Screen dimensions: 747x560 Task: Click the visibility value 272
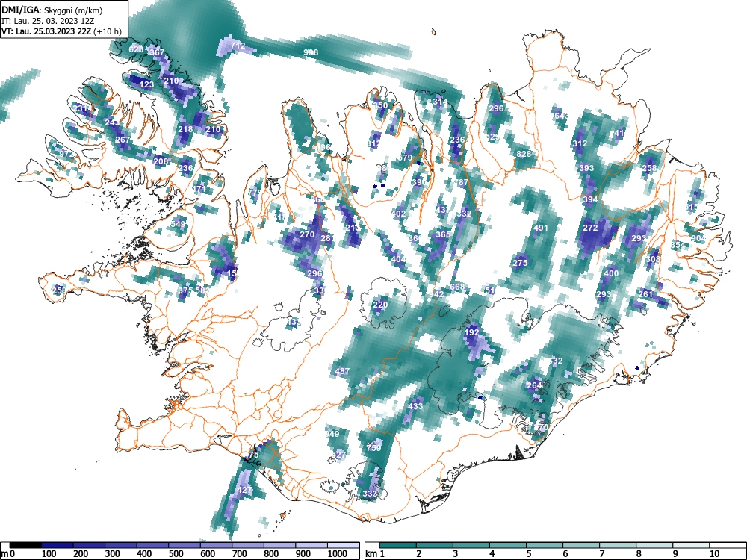(x=590, y=228)
